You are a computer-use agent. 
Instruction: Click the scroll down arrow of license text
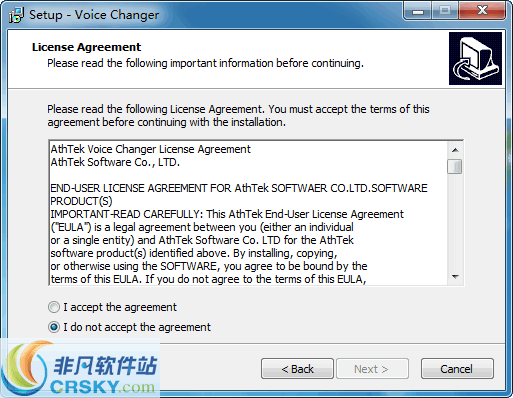455,277
